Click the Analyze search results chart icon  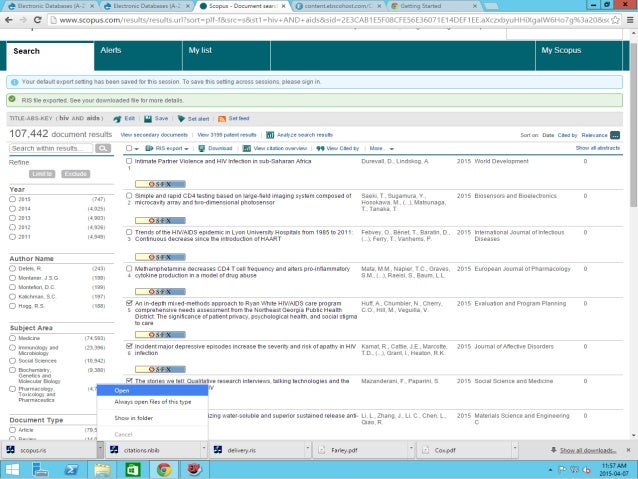point(270,135)
